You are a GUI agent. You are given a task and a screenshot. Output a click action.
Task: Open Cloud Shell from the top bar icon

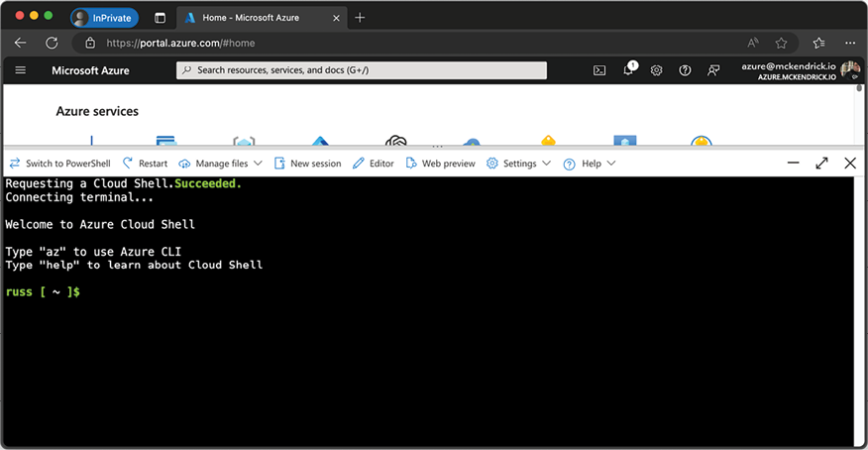pyautogui.click(x=599, y=70)
